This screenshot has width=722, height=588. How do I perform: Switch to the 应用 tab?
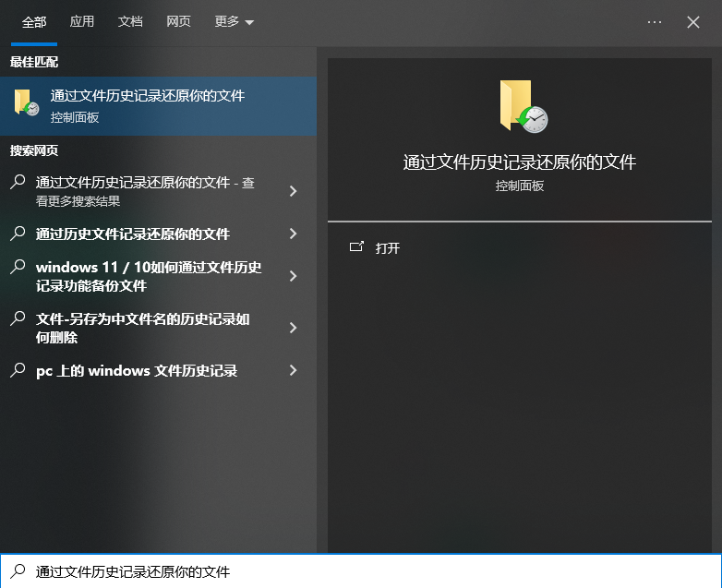(x=82, y=22)
